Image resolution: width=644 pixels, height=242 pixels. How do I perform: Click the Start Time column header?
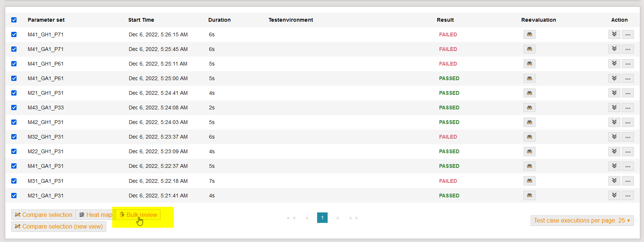(141, 20)
